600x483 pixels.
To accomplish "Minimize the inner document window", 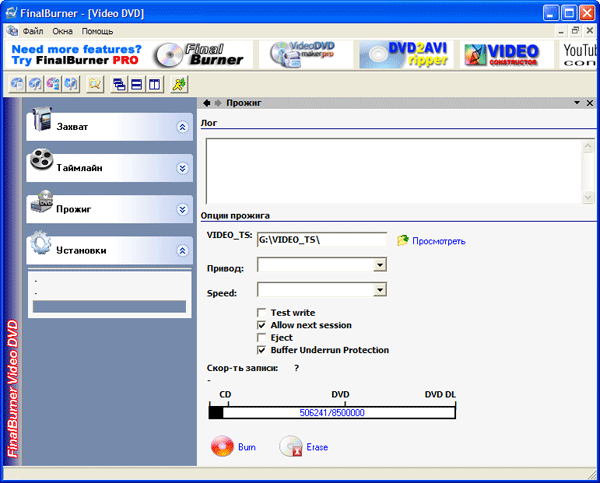I will coord(561,31).
